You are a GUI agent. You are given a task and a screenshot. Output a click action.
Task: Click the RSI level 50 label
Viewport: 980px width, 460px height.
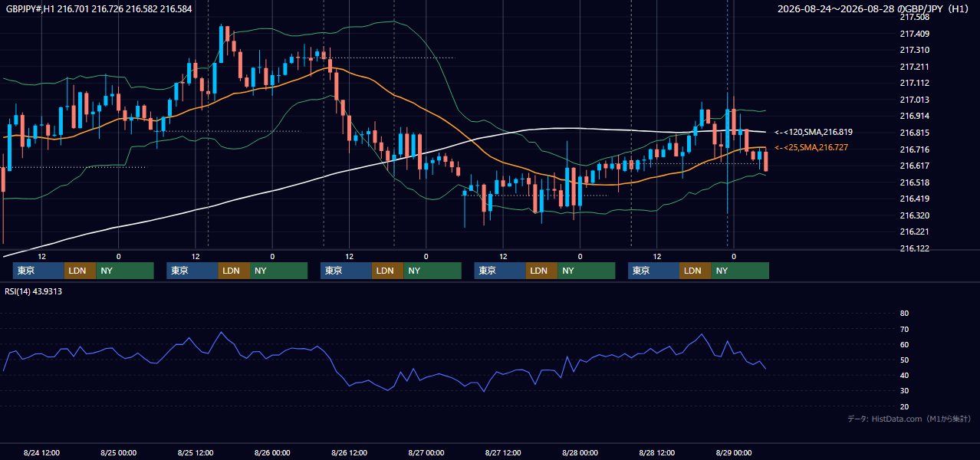tap(904, 360)
